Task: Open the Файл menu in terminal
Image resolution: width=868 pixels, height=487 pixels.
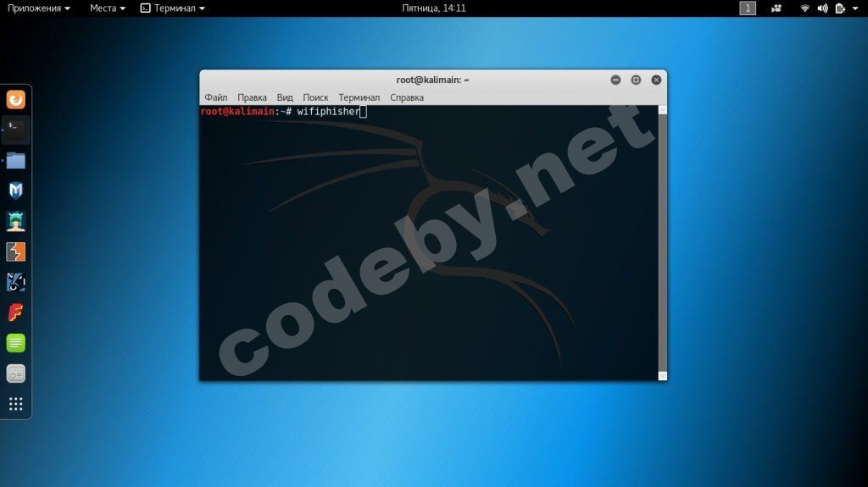Action: click(216, 97)
